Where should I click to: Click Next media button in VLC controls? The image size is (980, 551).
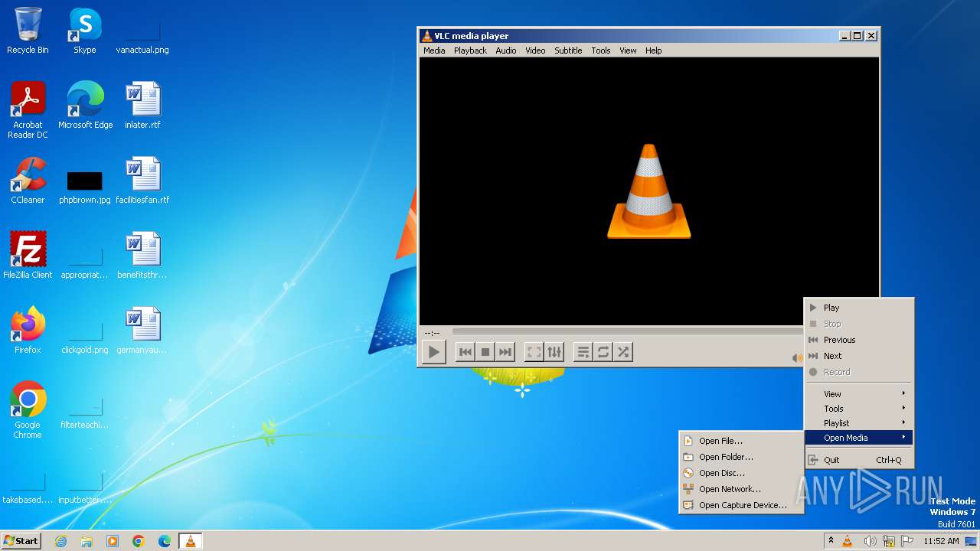[505, 352]
